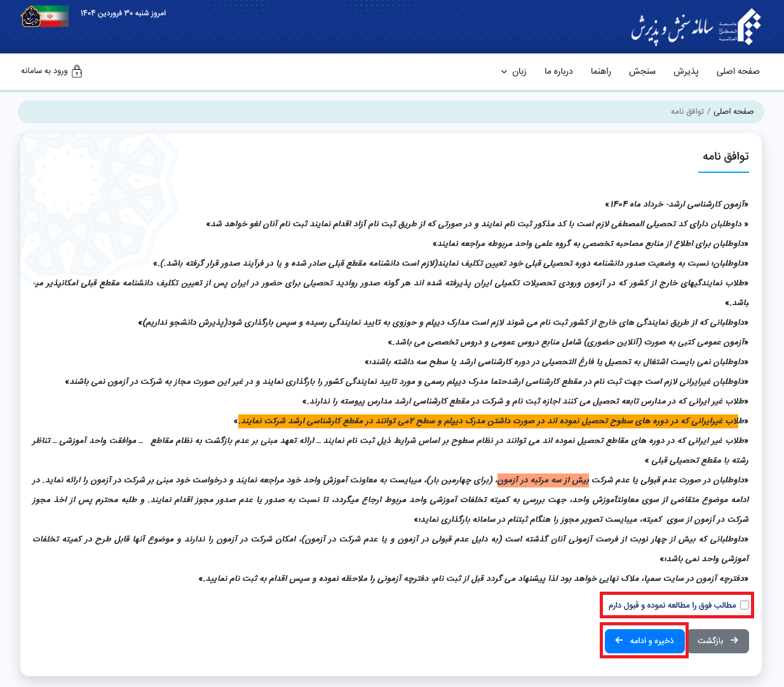Open the راهنما menu item
Screen dimensions: 784x687
point(600,71)
